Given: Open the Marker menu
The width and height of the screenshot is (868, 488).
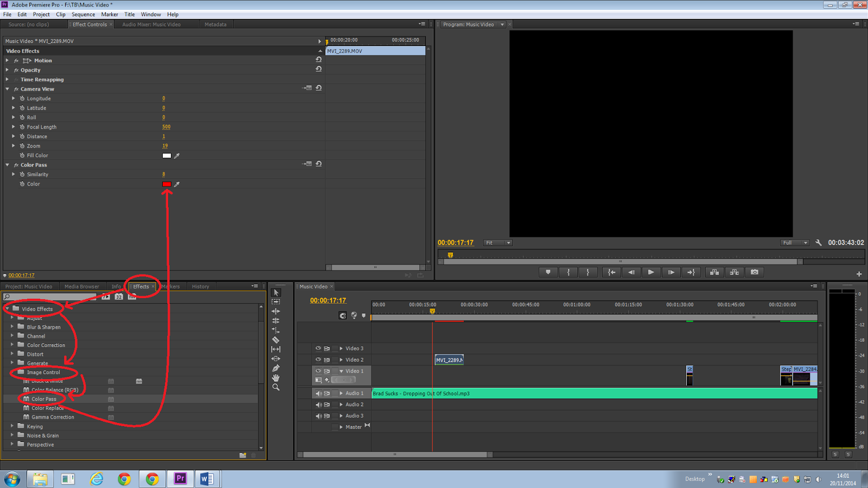Looking at the screenshot, I should (110, 15).
